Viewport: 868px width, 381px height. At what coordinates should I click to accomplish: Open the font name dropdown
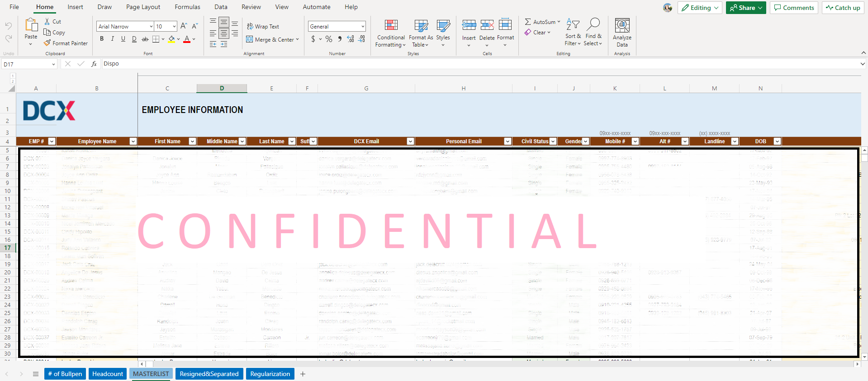point(151,27)
